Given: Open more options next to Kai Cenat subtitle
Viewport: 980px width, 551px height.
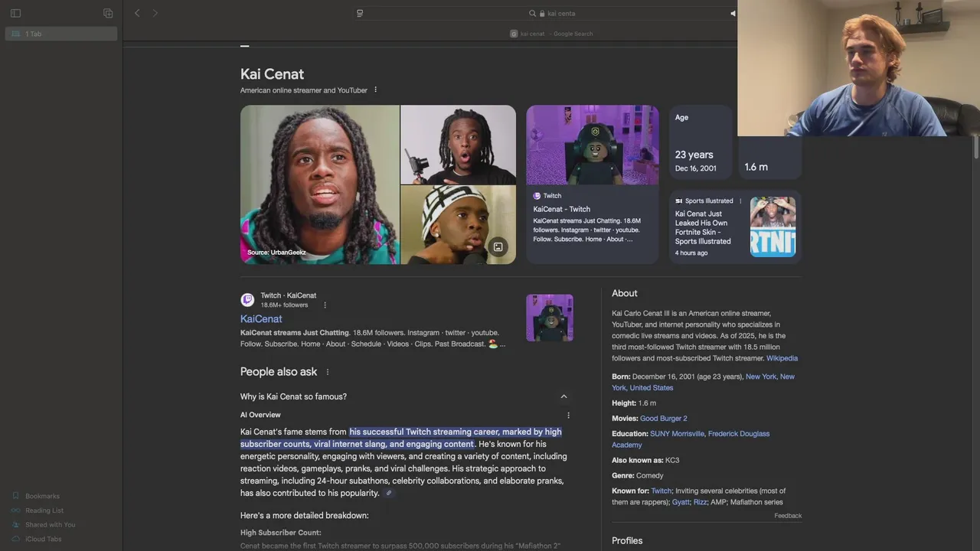Looking at the screenshot, I should click(x=375, y=90).
